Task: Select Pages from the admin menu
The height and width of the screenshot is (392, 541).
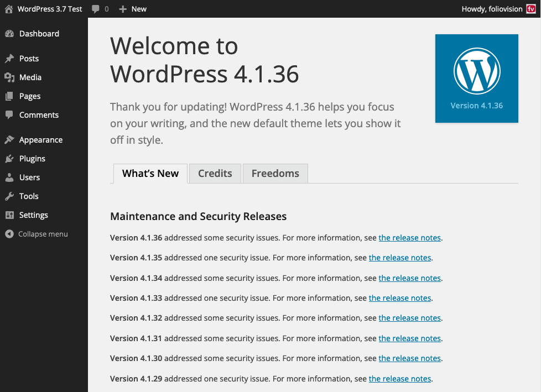Action: coord(44,96)
